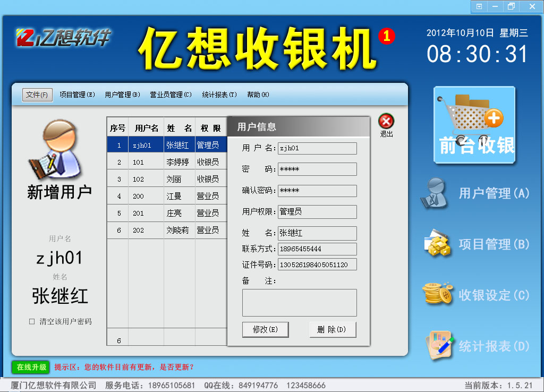544x392 pixels.
Task: Click the 统计报表(D) sidebar label
Action: (494, 346)
